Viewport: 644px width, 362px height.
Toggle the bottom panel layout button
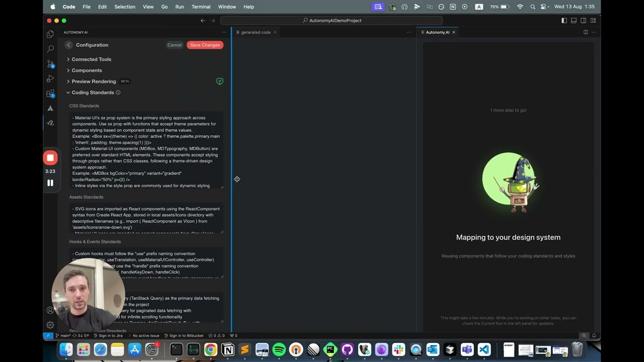pos(574,21)
